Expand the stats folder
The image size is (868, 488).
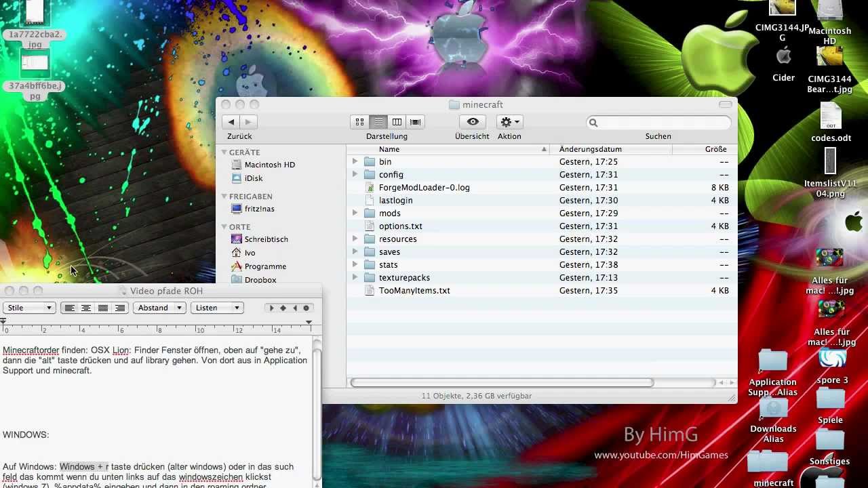[x=355, y=264]
